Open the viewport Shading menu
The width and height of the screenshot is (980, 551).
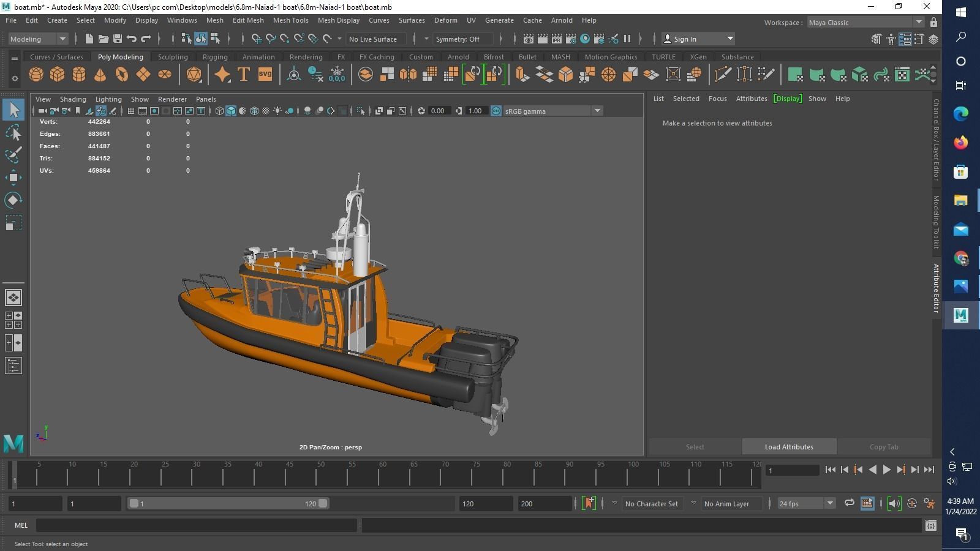73,99
